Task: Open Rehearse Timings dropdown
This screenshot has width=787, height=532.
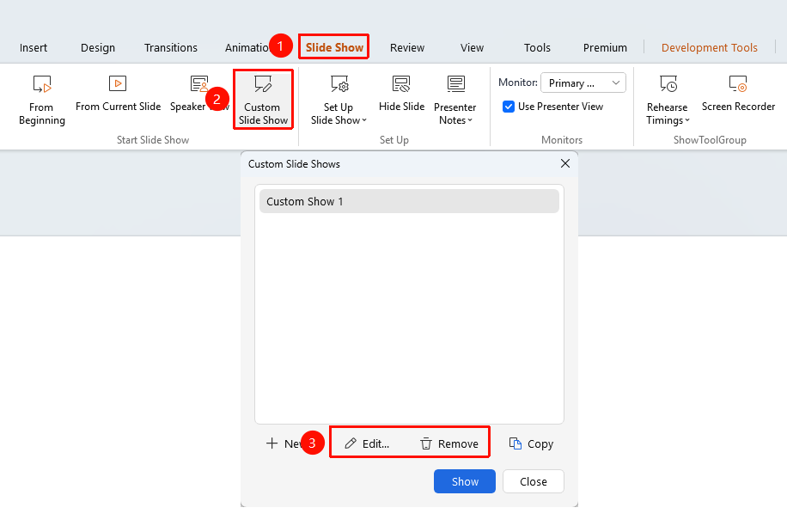Action: [668, 100]
